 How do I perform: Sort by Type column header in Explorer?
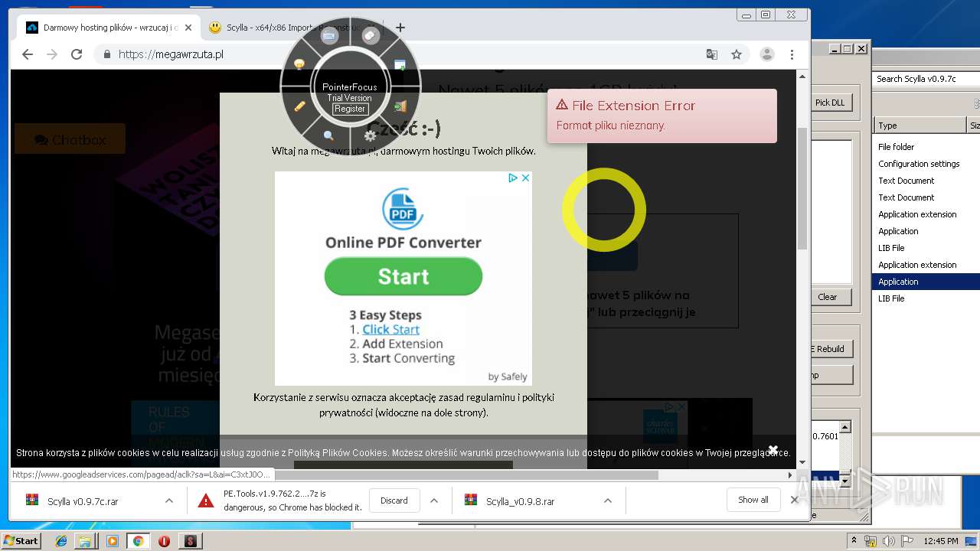point(920,126)
